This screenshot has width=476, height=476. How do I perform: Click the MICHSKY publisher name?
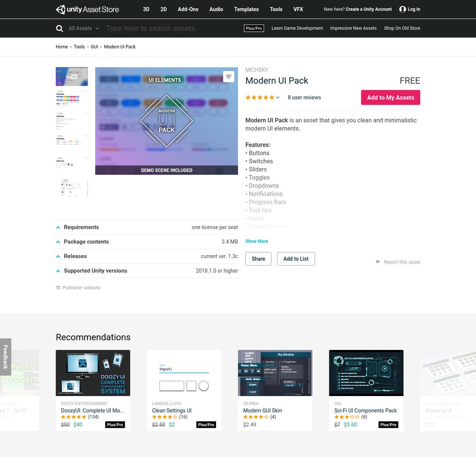click(257, 70)
